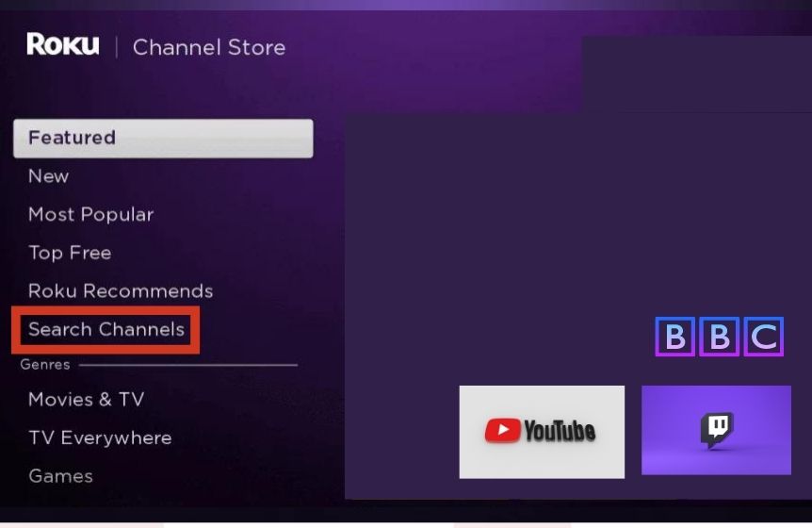Viewport: 812px width, 528px height.
Task: Open the YouTube channel tile
Action: [542, 432]
